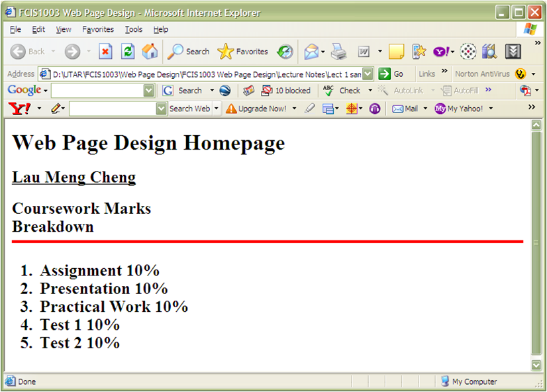The image size is (547, 392).
Task: Click the vertical scrollbar up arrow
Action: pos(536,125)
